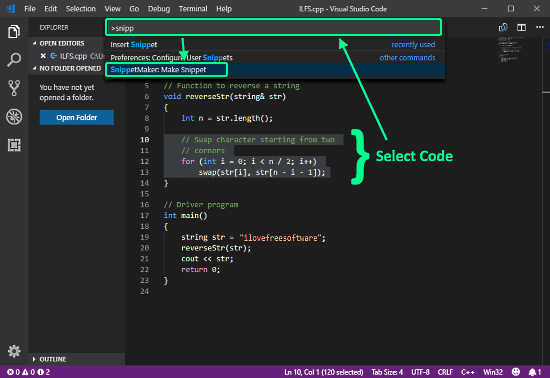Minimize the Visual Studio Code window
Image resolution: width=550 pixels, height=378 pixels.
[x=484, y=8]
